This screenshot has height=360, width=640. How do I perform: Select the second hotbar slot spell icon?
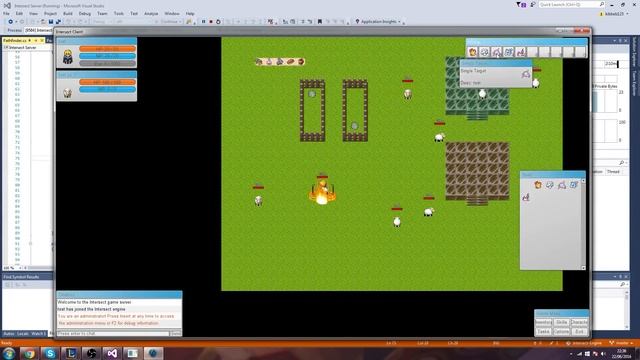[x=484, y=52]
